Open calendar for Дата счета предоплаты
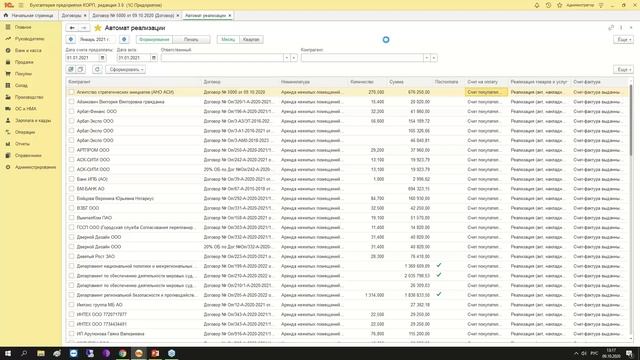The image size is (640, 360). point(102,58)
